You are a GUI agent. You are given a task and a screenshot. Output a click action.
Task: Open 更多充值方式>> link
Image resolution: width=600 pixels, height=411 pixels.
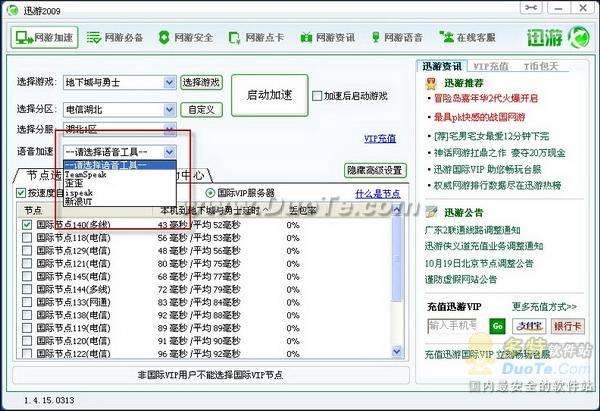tap(544, 307)
